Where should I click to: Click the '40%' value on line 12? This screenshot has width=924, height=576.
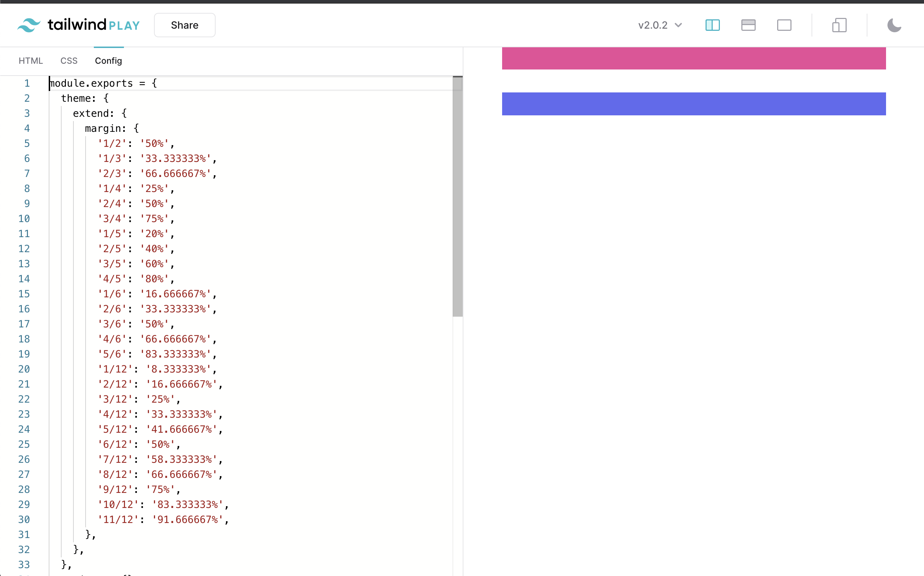coord(154,249)
